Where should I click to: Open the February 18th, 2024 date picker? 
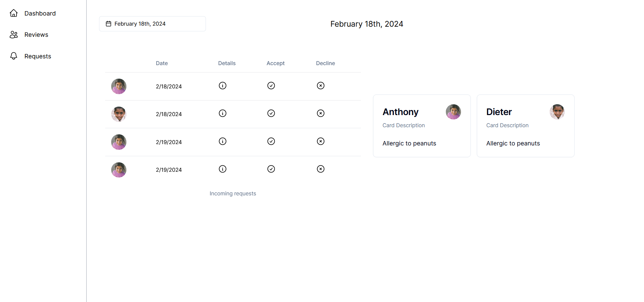point(152,24)
